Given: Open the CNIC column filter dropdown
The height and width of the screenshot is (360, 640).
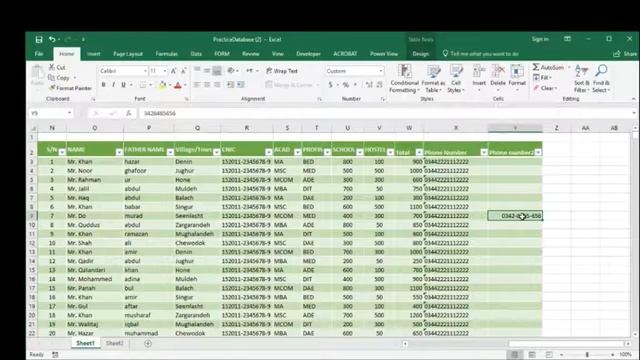Looking at the screenshot, I should 268,152.
